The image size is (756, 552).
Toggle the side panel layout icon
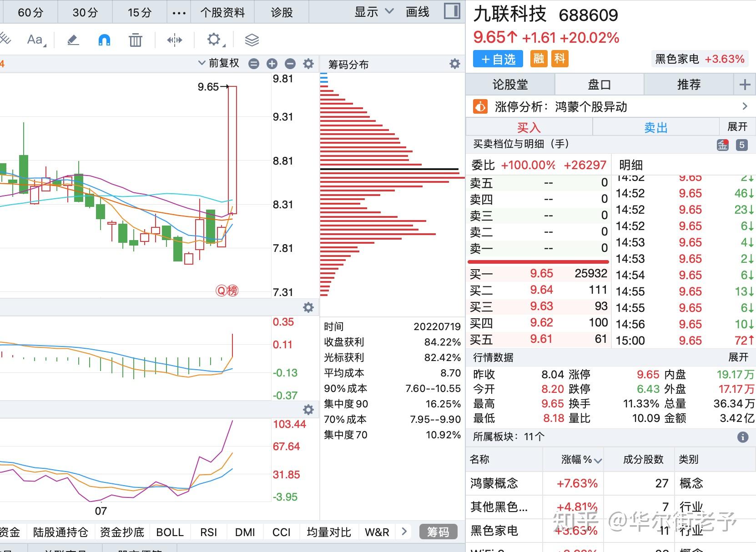pyautogui.click(x=452, y=11)
